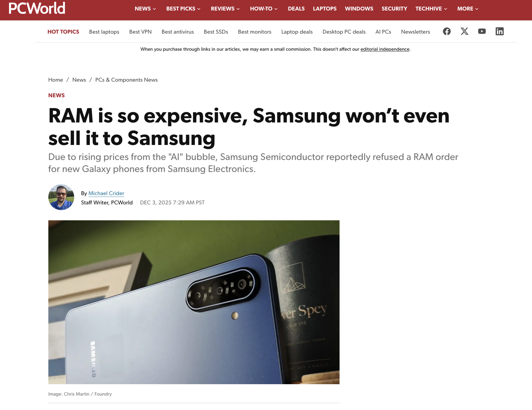The height and width of the screenshot is (410, 532).
Task: Expand the Reviews dropdown menu
Action: 225,9
